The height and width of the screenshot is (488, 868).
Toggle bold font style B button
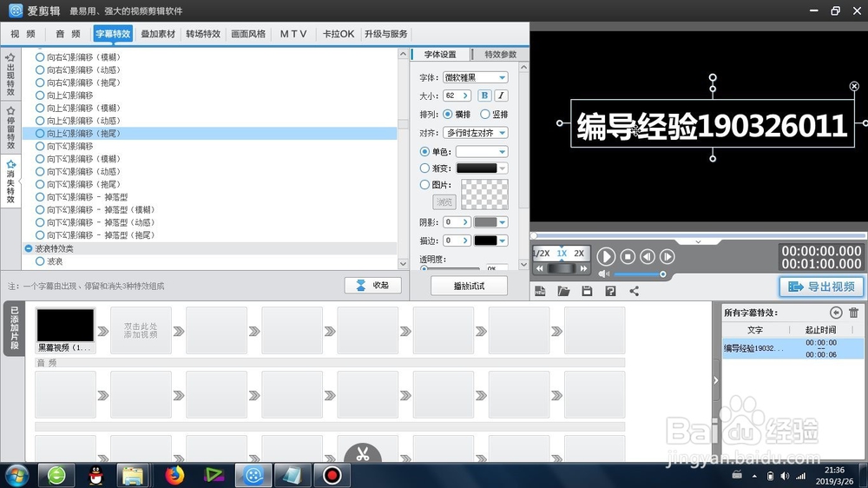point(484,96)
